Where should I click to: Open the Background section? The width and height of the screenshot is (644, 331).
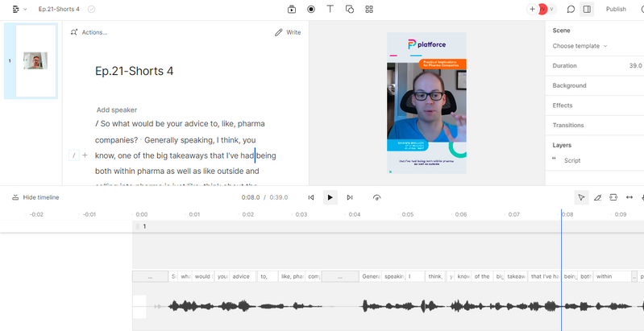(570, 85)
